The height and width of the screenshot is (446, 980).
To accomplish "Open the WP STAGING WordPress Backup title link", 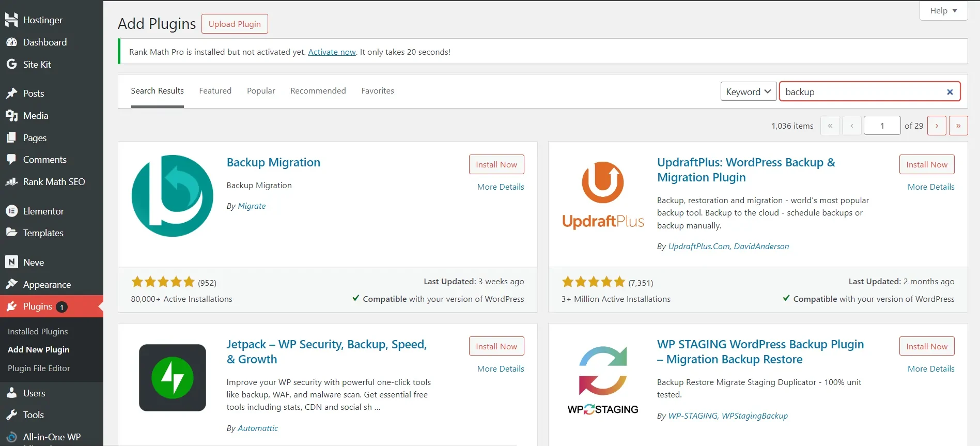I will pos(760,352).
